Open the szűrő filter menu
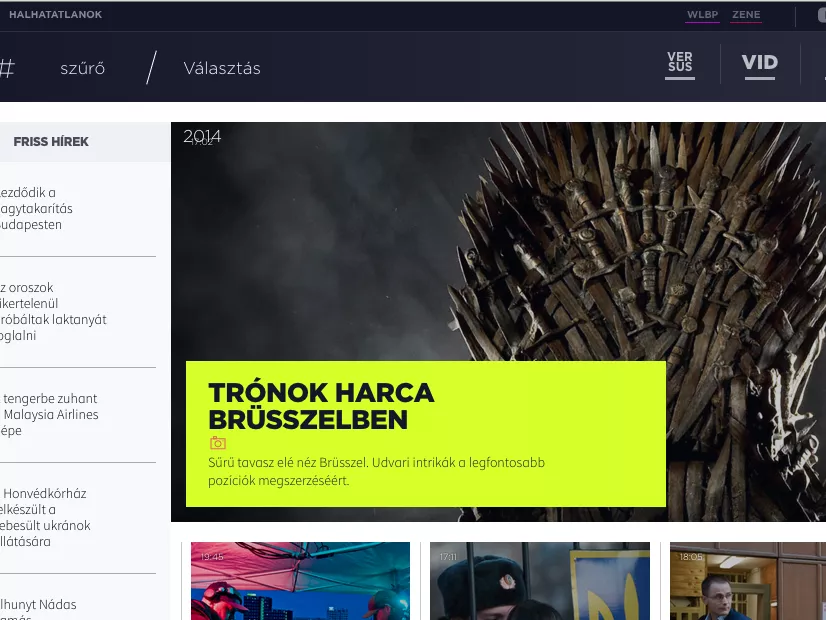The image size is (826, 620). (x=82, y=68)
